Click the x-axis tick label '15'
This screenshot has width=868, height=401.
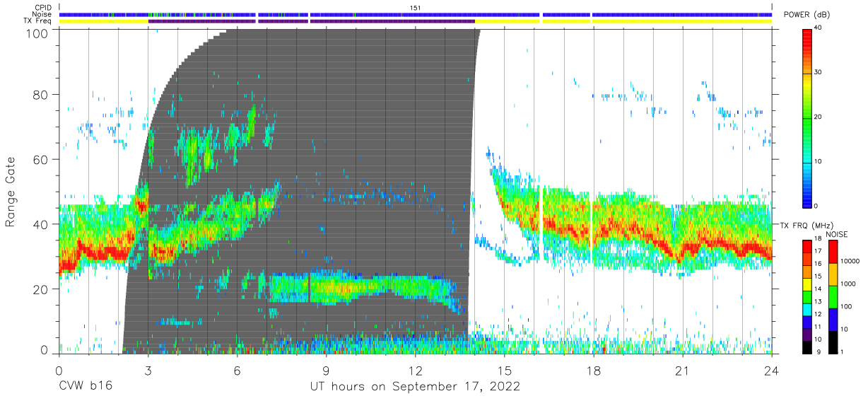click(x=505, y=371)
